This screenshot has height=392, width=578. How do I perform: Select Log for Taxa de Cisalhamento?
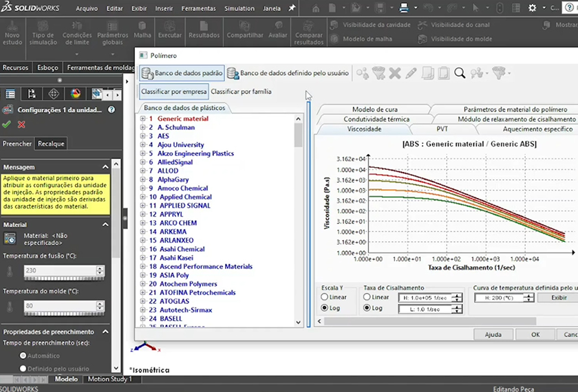(367, 308)
